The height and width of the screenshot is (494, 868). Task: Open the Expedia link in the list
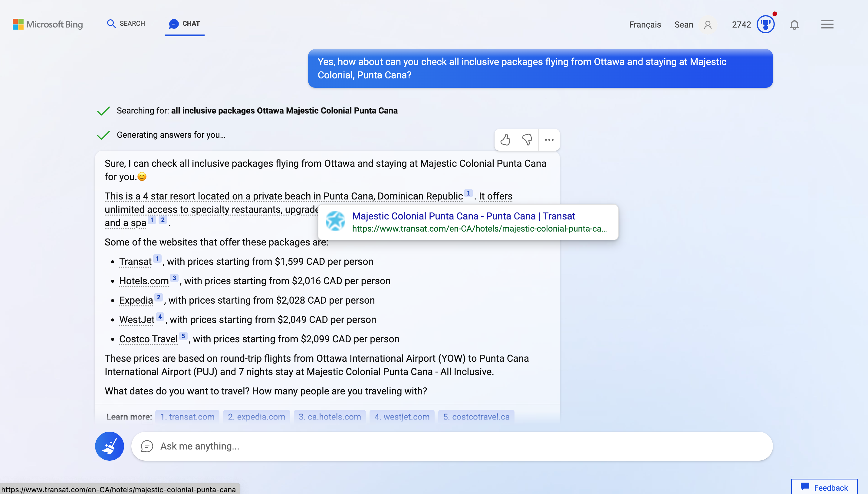[136, 300]
